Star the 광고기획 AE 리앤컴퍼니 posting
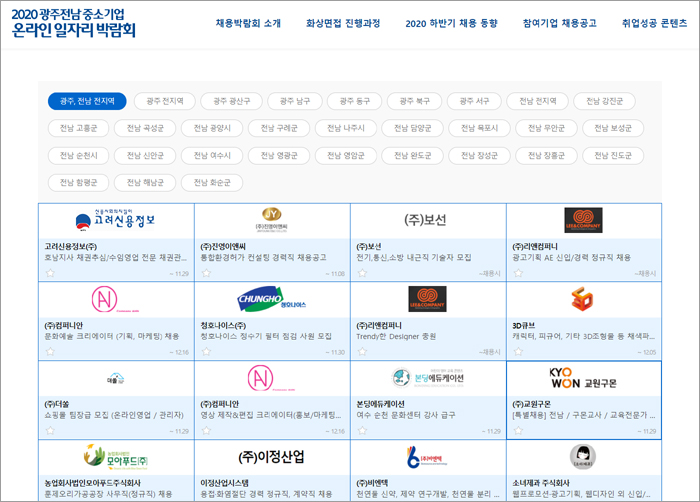This screenshot has width=700, height=502. (518, 273)
